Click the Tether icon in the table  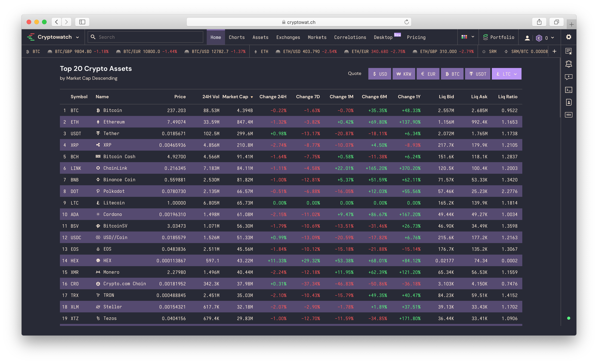98,133
